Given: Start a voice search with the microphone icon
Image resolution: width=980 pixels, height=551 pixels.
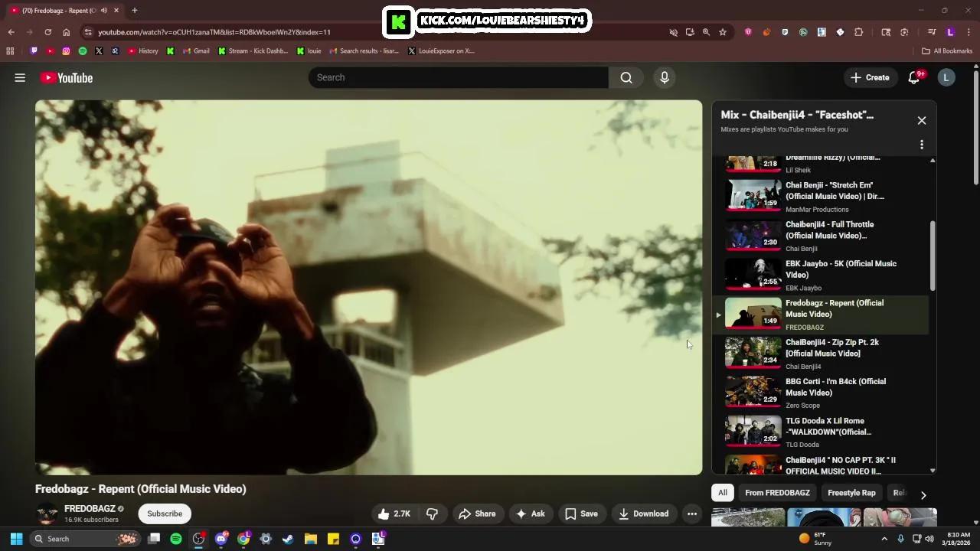Looking at the screenshot, I should click(x=664, y=77).
